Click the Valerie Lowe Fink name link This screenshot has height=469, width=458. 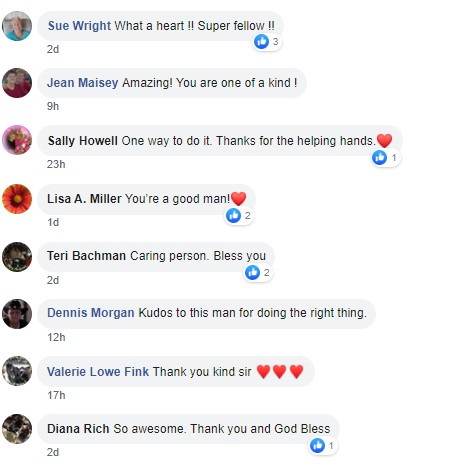pos(98,371)
